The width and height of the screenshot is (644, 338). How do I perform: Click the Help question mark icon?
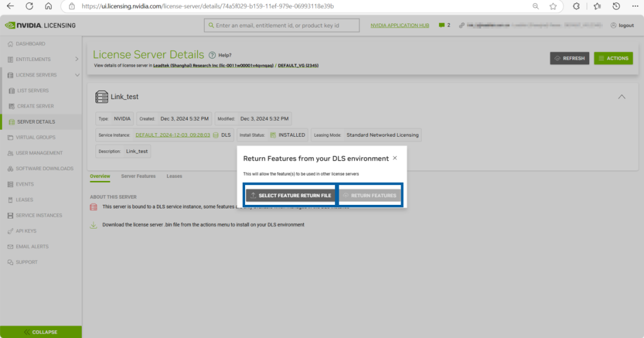pyautogui.click(x=212, y=55)
